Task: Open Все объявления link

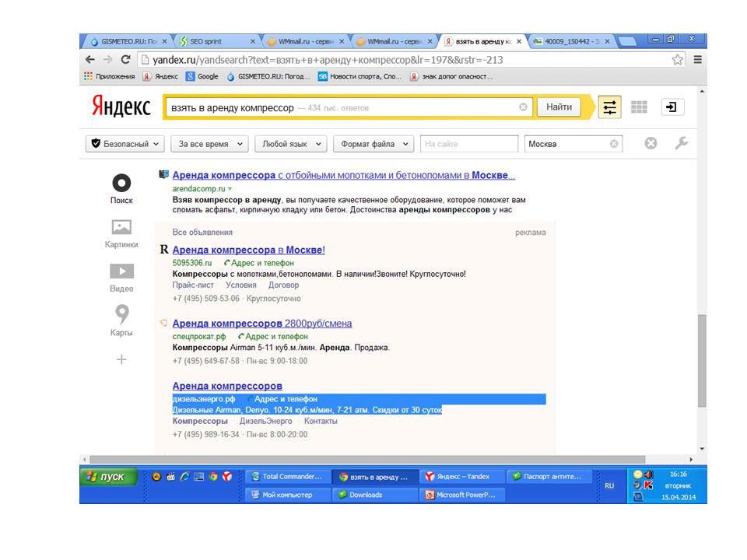Action: 202,233
